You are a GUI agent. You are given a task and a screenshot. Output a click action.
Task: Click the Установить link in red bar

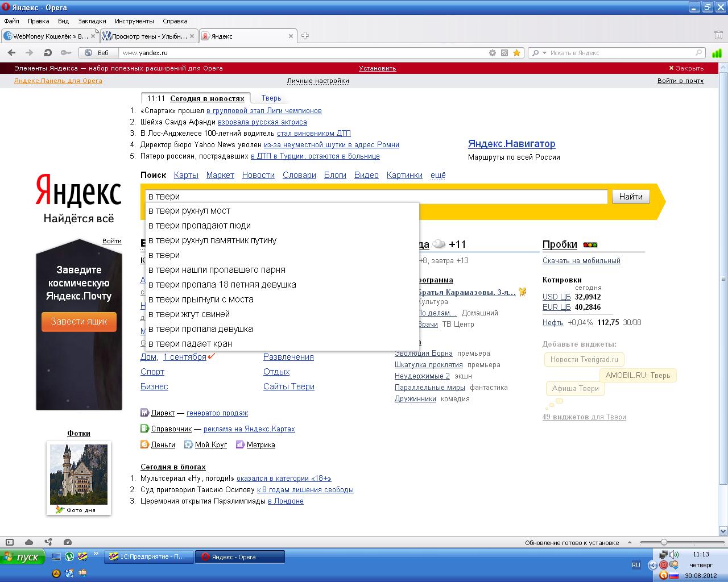pos(377,68)
